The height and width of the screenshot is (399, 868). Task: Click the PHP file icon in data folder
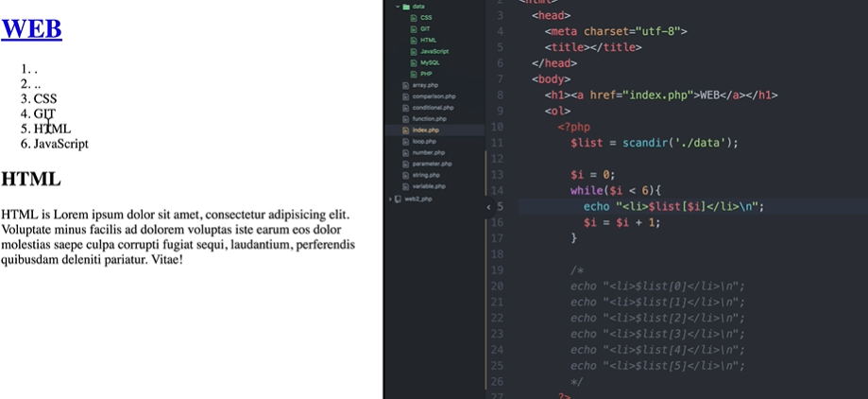click(414, 74)
